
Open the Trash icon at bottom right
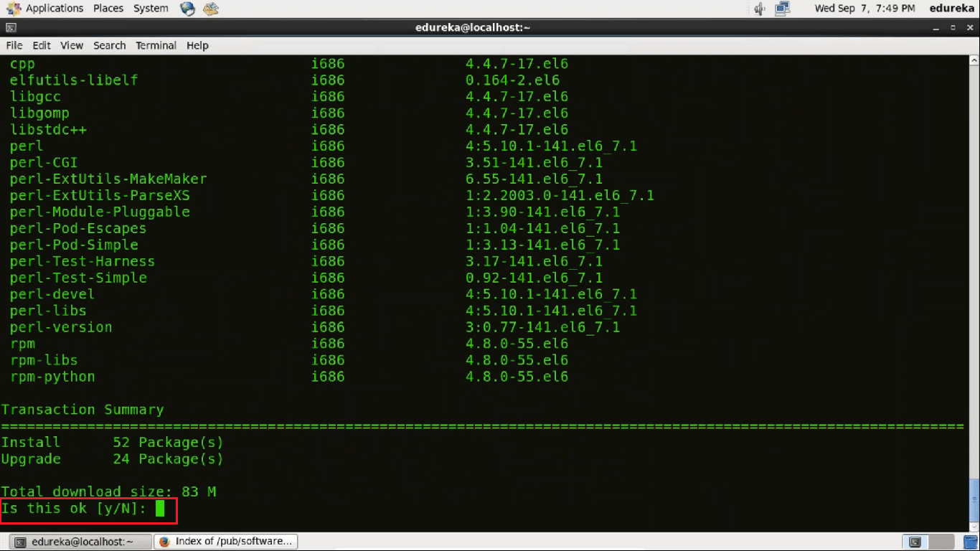pyautogui.click(x=970, y=542)
